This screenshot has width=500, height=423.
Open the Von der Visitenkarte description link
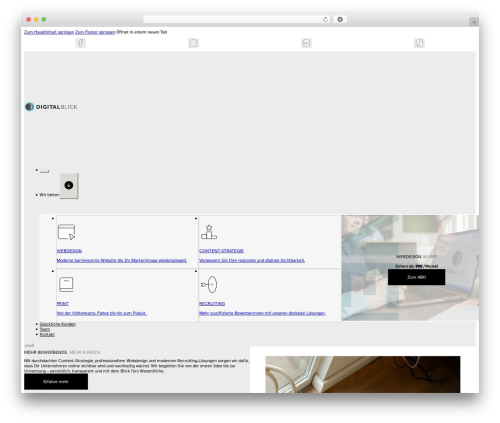pyautogui.click(x=102, y=313)
